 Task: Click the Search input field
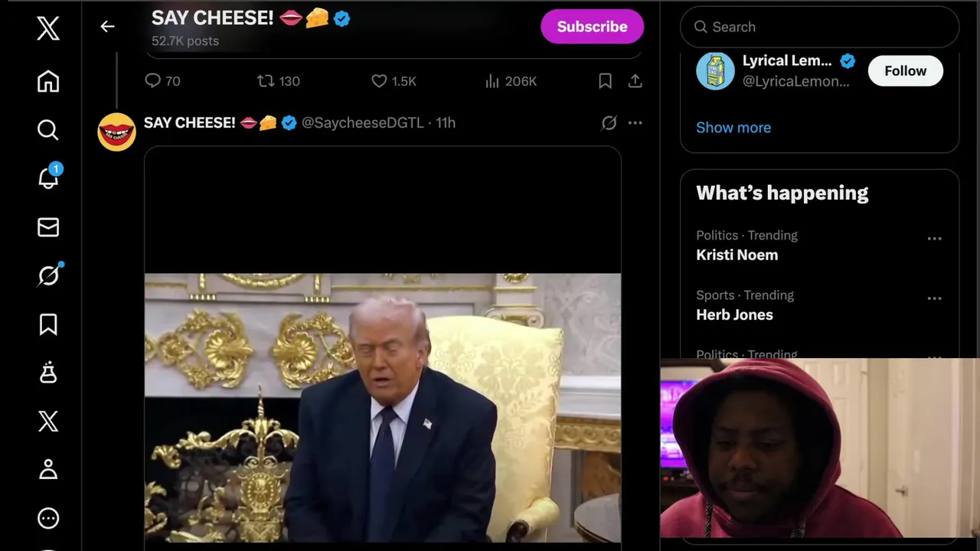pyautogui.click(x=819, y=27)
